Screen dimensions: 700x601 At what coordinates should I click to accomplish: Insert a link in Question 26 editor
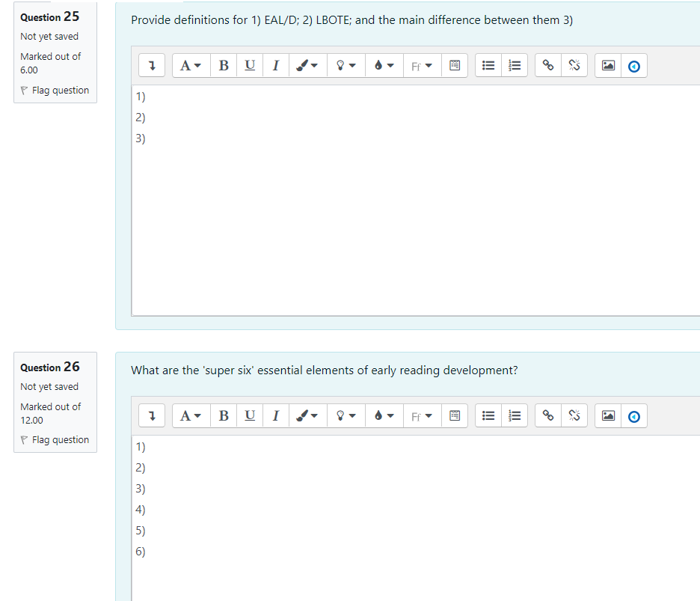point(547,415)
